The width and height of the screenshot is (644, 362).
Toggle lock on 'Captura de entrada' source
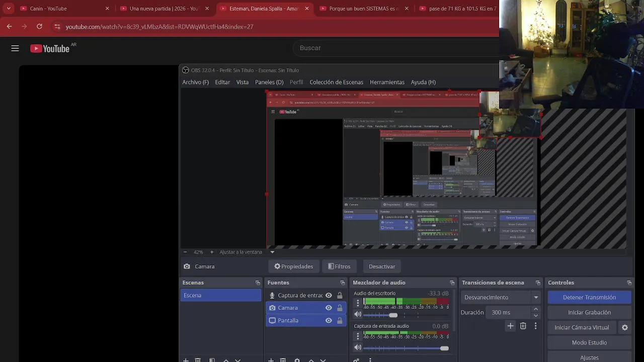[x=340, y=295]
